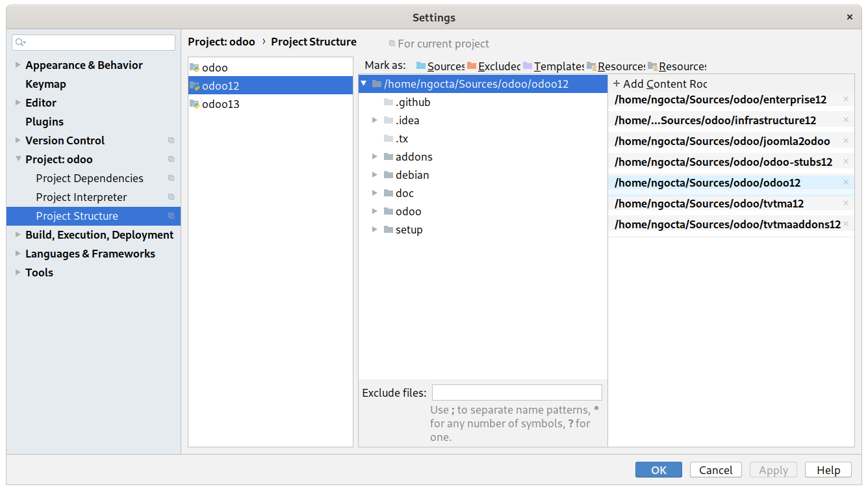This screenshot has height=491, width=868.
Task: Click Project: odoo breadcrumb
Action: coord(222,42)
